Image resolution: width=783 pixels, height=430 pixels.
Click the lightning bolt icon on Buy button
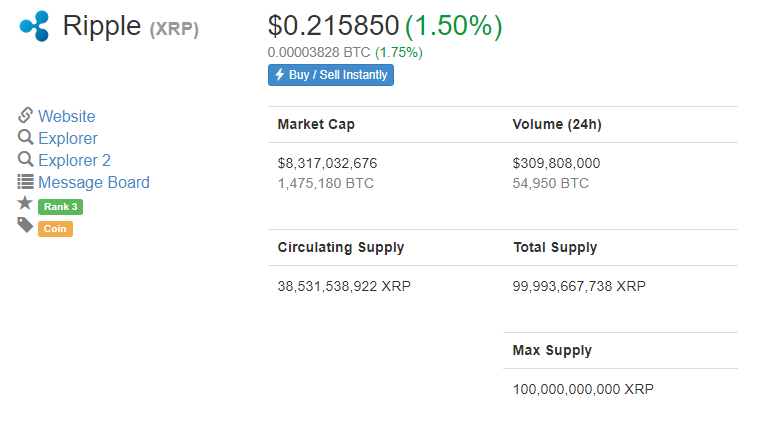click(x=280, y=75)
